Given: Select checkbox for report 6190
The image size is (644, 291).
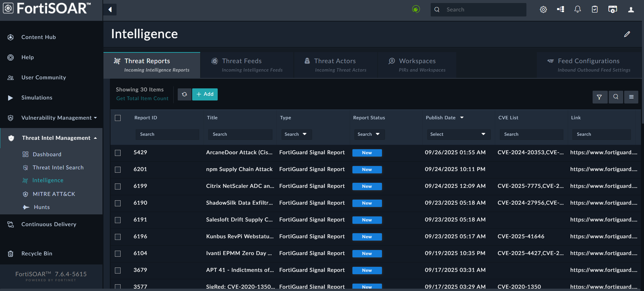Looking at the screenshot, I should click(118, 203).
